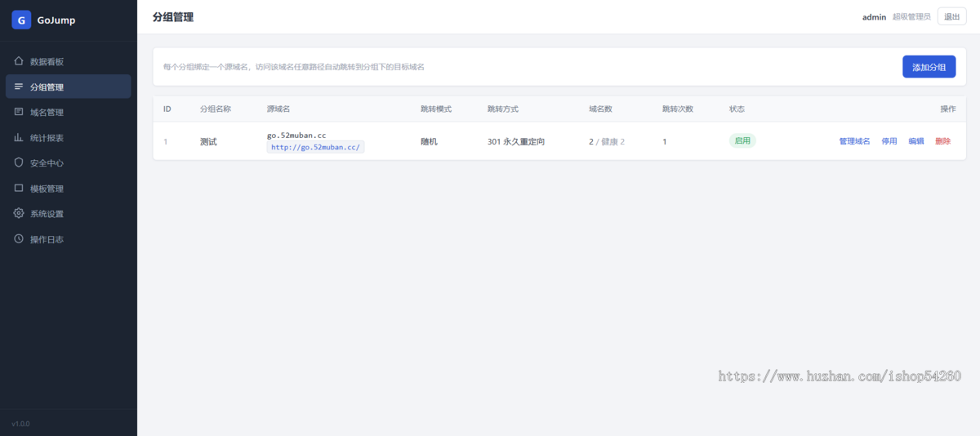
Task: Open the http://go.52muban.cc/ link
Action: (315, 148)
